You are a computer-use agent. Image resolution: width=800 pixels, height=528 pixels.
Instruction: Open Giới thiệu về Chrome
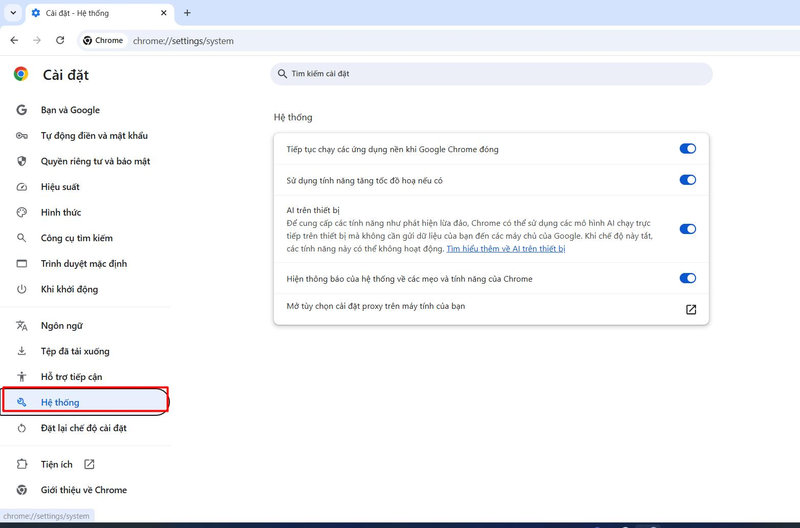click(x=84, y=490)
